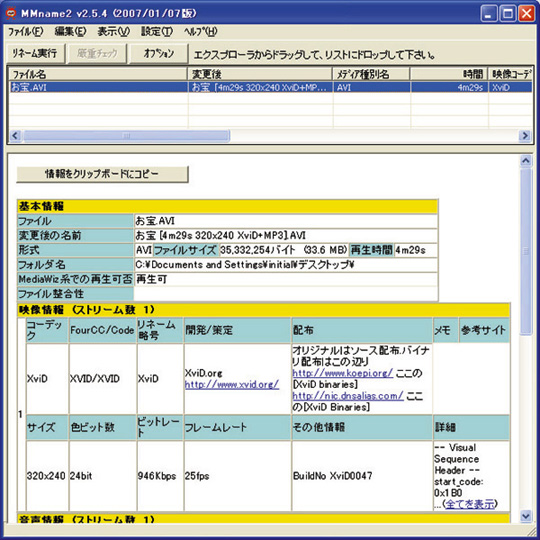Open the 設定(T) menu
Image resolution: width=540 pixels, height=540 pixels.
[157, 32]
